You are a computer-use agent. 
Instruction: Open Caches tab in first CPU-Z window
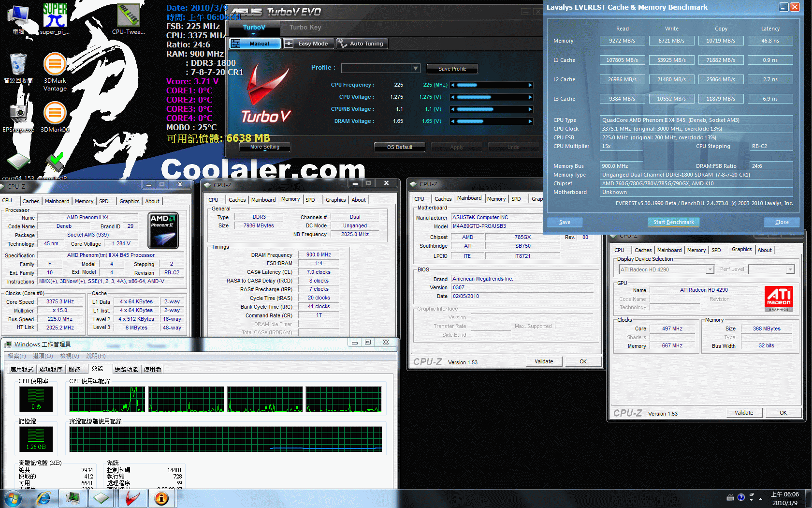click(31, 201)
